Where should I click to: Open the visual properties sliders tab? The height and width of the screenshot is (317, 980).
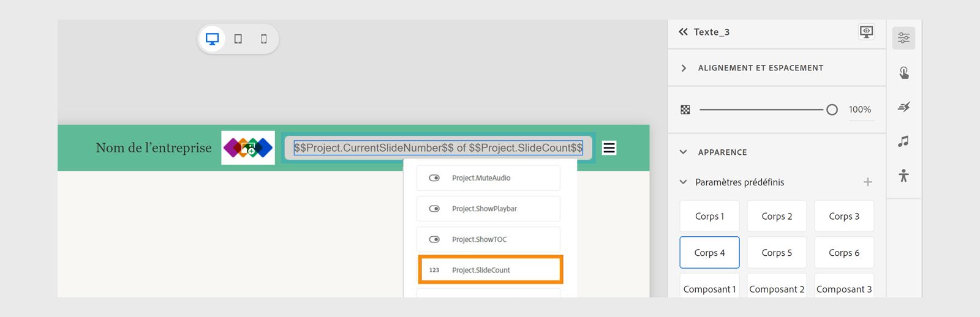pyautogui.click(x=903, y=38)
